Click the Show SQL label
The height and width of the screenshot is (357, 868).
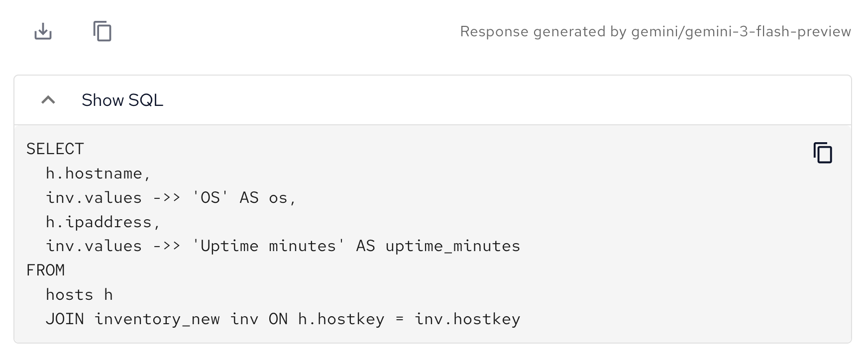point(122,100)
